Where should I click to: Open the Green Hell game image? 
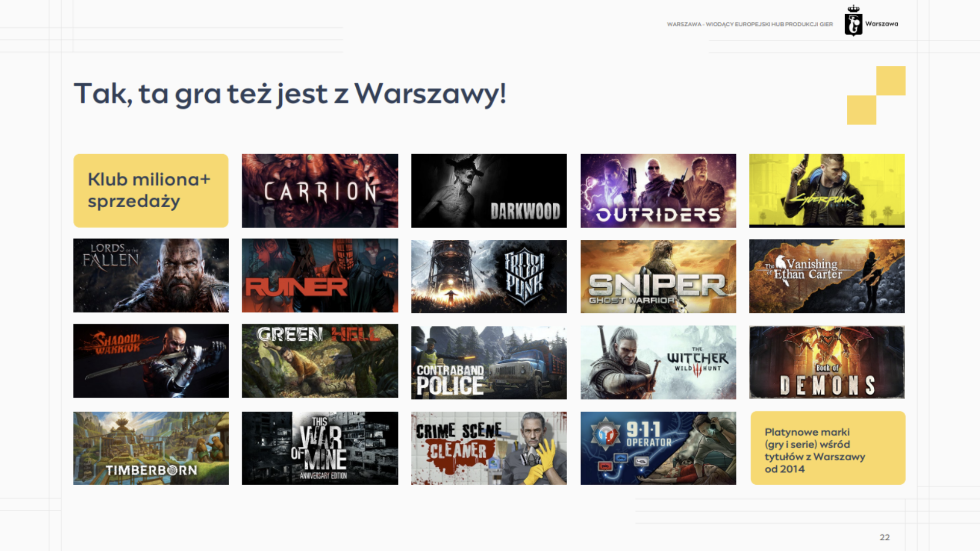(320, 361)
